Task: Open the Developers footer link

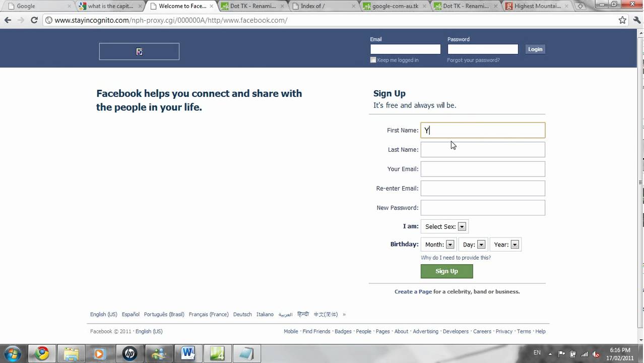Action: tap(456, 331)
